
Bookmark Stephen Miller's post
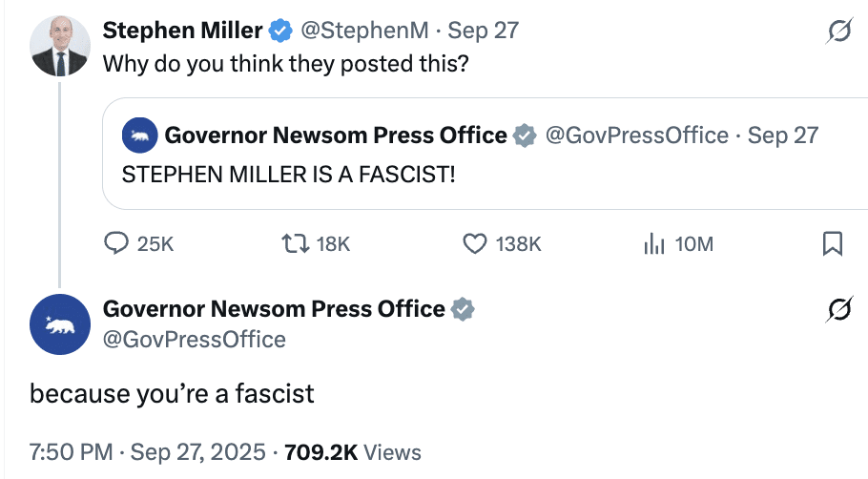click(832, 244)
